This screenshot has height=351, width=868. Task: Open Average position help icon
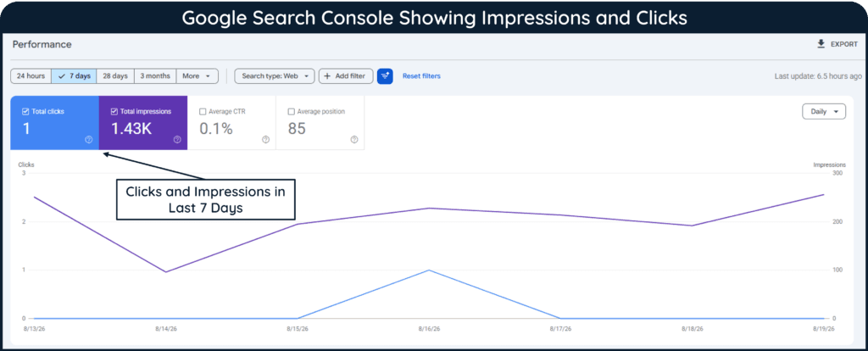pyautogui.click(x=354, y=140)
